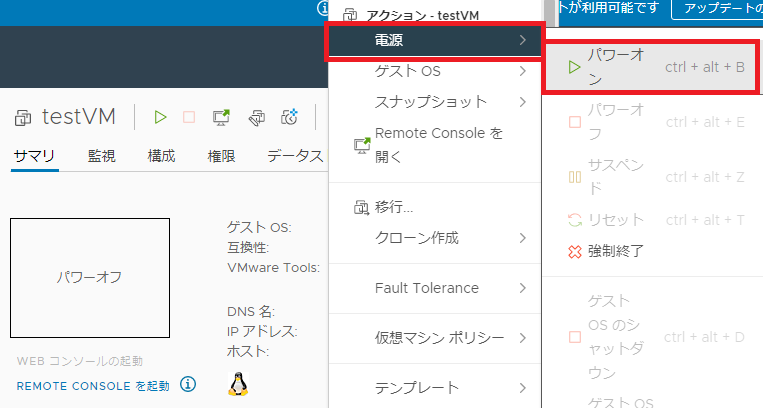Click pause icon beside サスペンド
The height and width of the screenshot is (408, 763).
[x=575, y=177]
